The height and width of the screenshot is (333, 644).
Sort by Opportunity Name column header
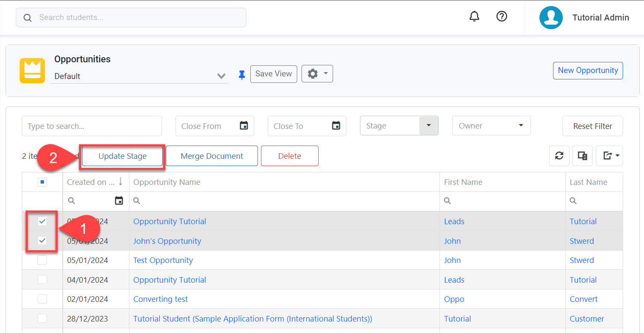coord(167,182)
